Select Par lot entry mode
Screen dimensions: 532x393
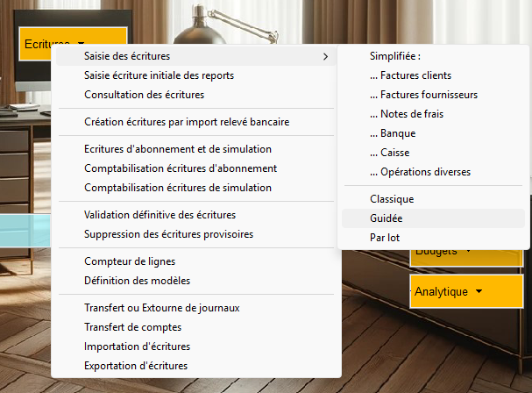coord(386,238)
